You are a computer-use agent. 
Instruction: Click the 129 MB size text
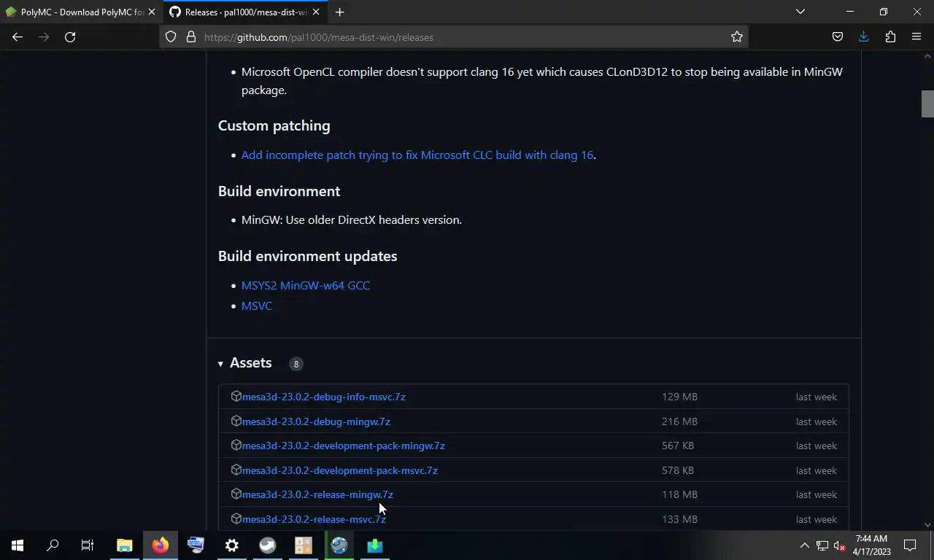(x=679, y=397)
